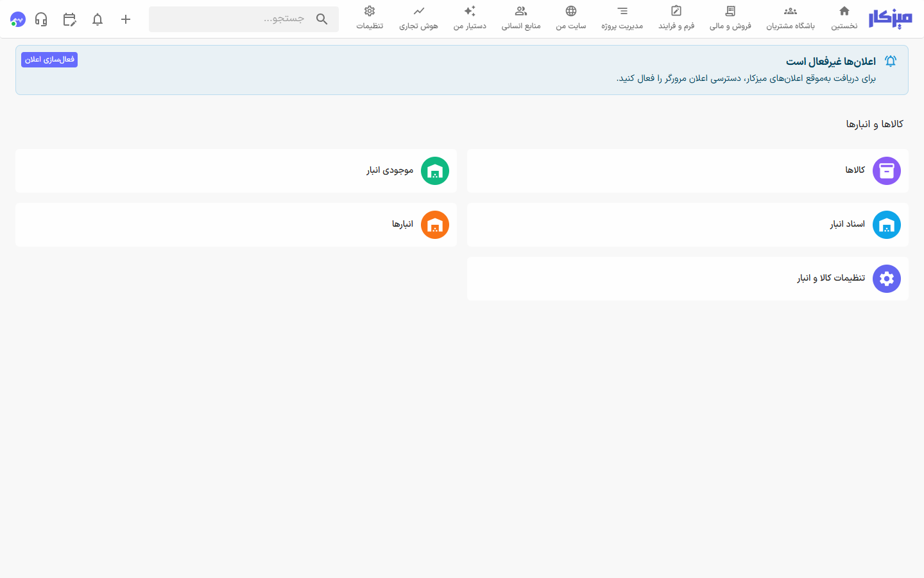
Task: Open the نخستین home menu
Action: (x=844, y=18)
